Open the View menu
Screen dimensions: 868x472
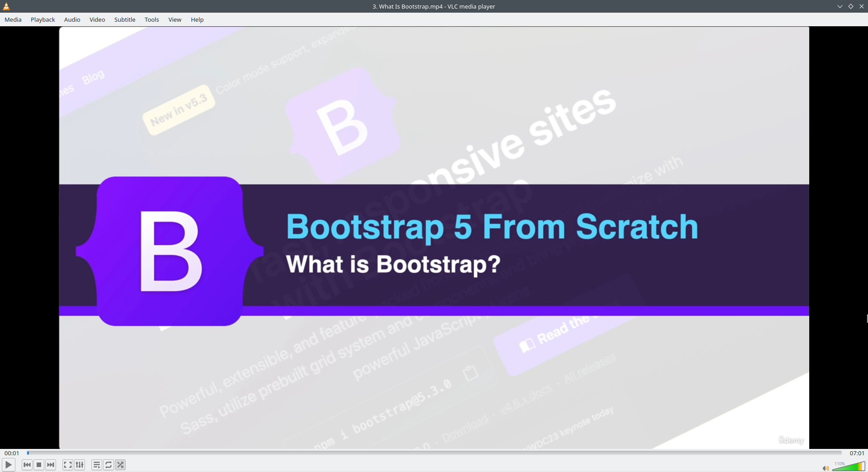[175, 19]
